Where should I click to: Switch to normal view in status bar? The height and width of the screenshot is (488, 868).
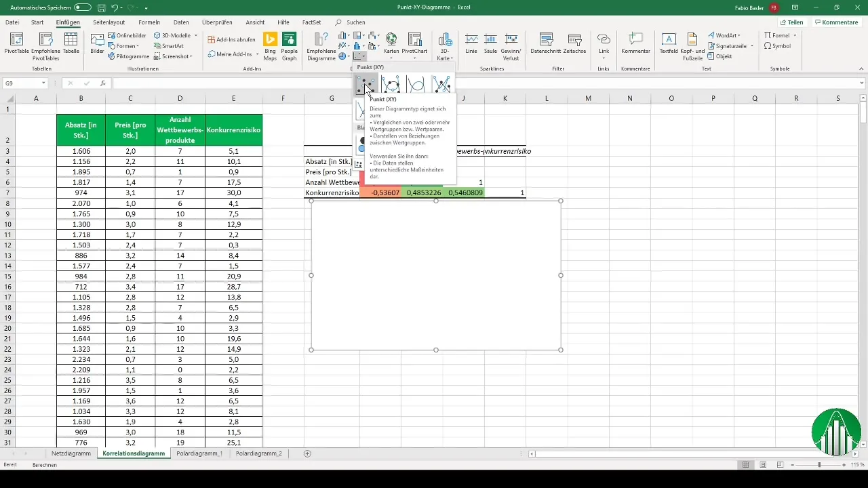(745, 464)
